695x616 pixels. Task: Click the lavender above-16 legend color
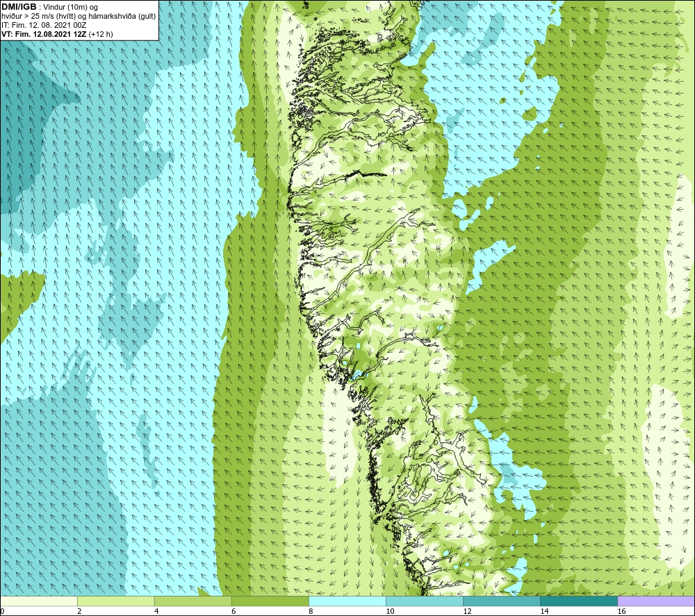coord(656,601)
